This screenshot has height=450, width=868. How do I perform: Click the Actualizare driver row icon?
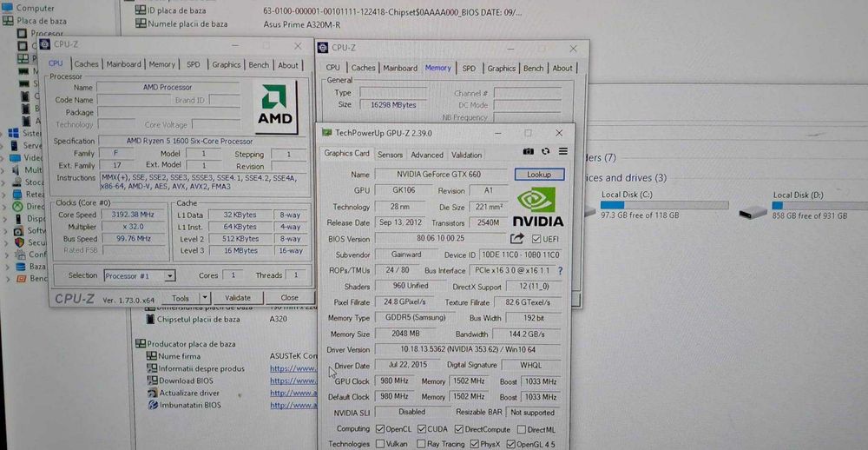coord(153,393)
